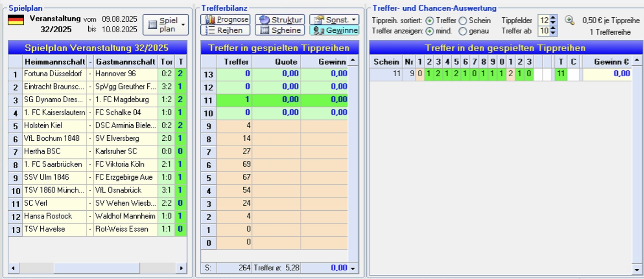
Task: Select the 1. FC Saarbrücken cell
Action: click(55, 165)
